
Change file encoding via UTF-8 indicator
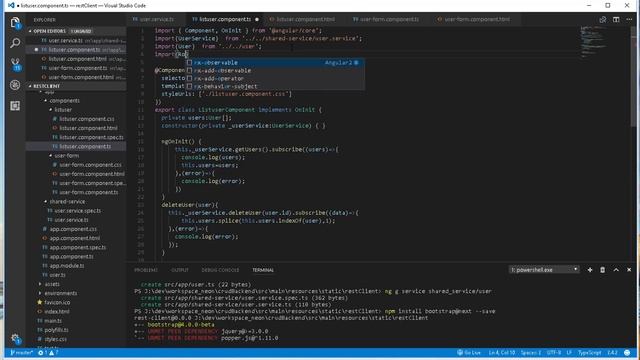pos(554,353)
